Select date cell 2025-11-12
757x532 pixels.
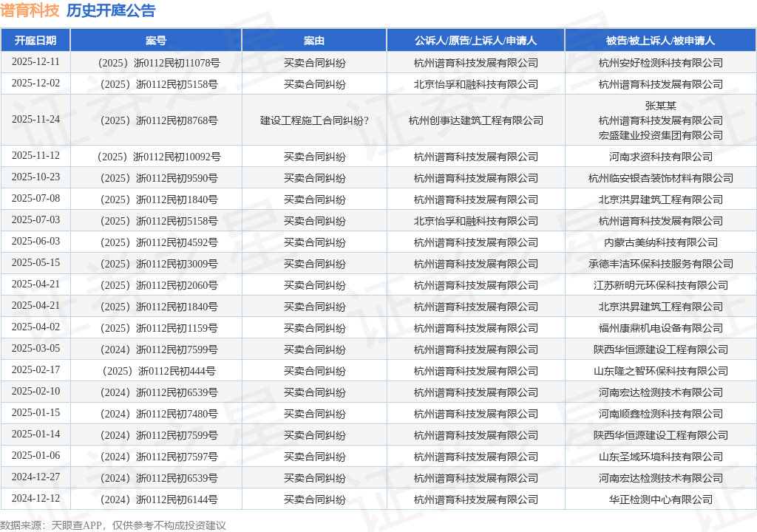[35, 156]
